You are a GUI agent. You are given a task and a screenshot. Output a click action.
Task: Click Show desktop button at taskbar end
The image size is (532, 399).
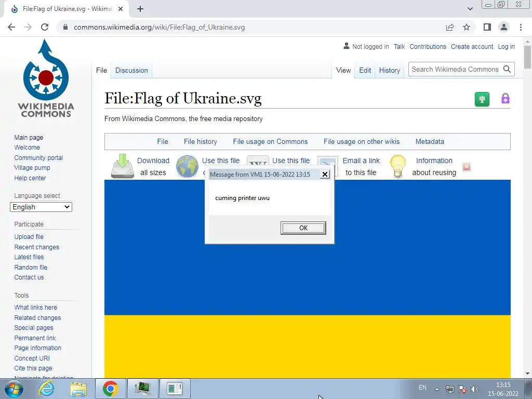[528, 389]
